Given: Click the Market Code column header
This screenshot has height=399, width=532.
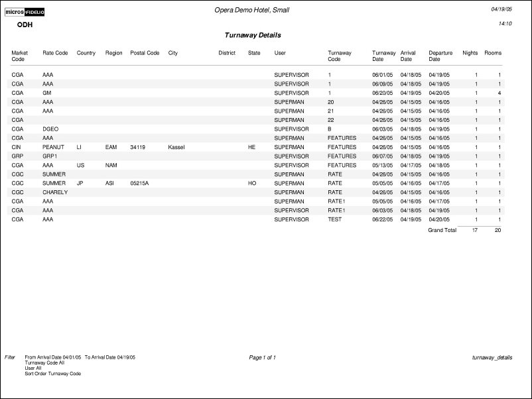Looking at the screenshot, I should click(19, 55).
